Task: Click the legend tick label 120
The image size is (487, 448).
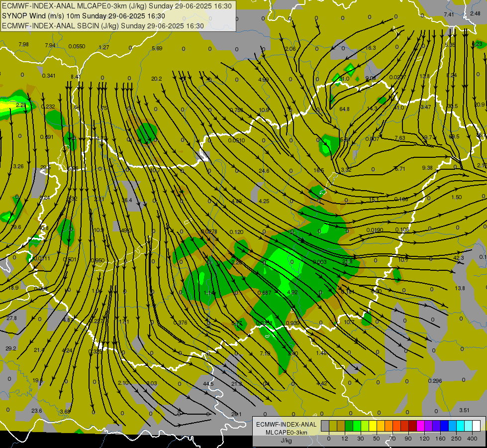Action: click(425, 439)
